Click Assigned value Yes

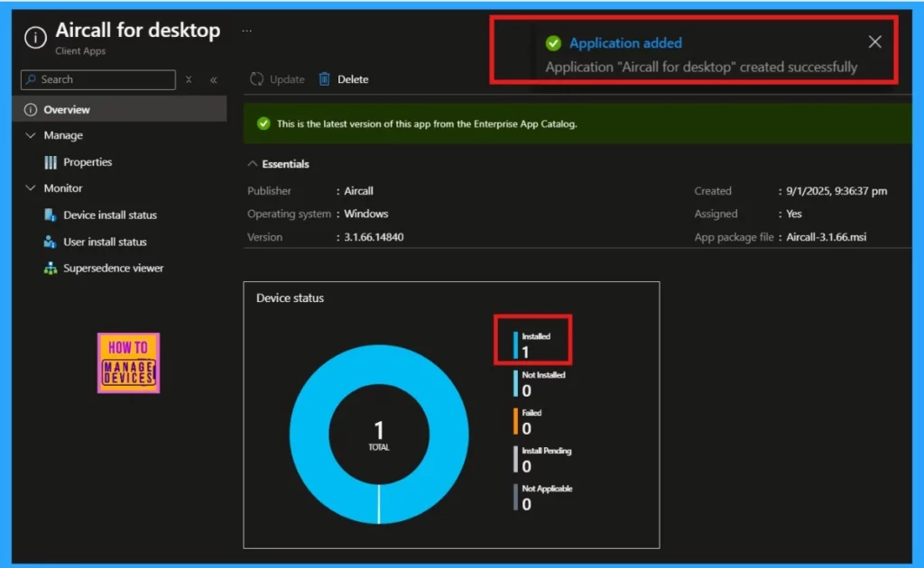794,214
